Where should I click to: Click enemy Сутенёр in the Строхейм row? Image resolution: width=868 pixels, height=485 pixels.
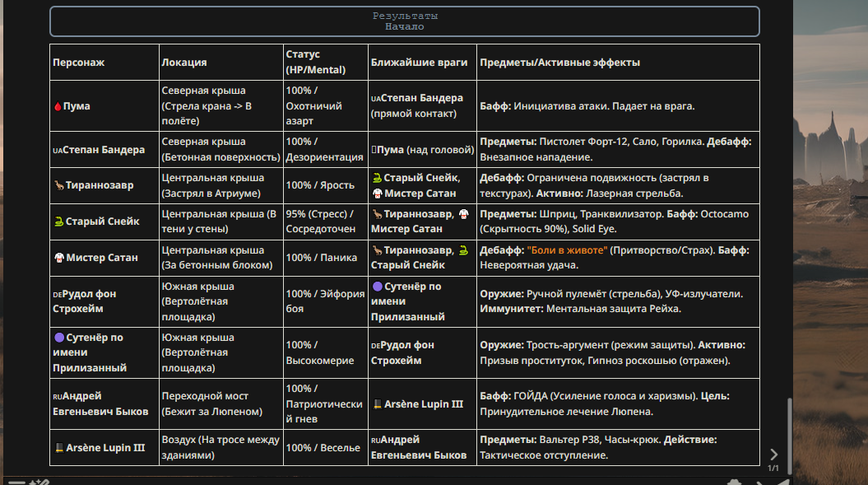(408, 301)
